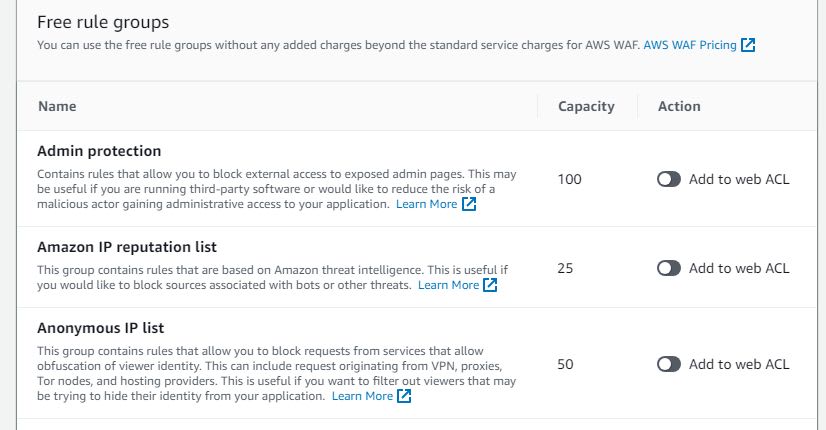The width and height of the screenshot is (826, 430).
Task: Click capacity value 100 for Admin protection
Action: point(569,179)
